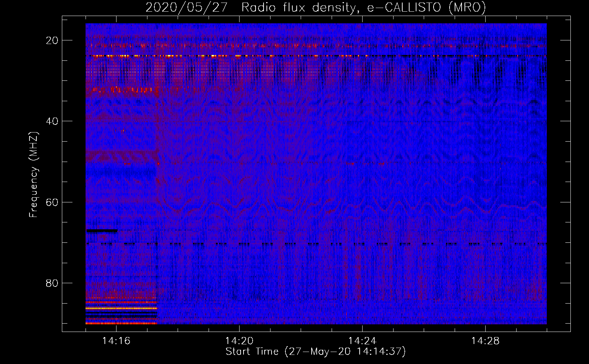Click the 14:20 time tick label
The image size is (589, 364).
[x=239, y=341]
